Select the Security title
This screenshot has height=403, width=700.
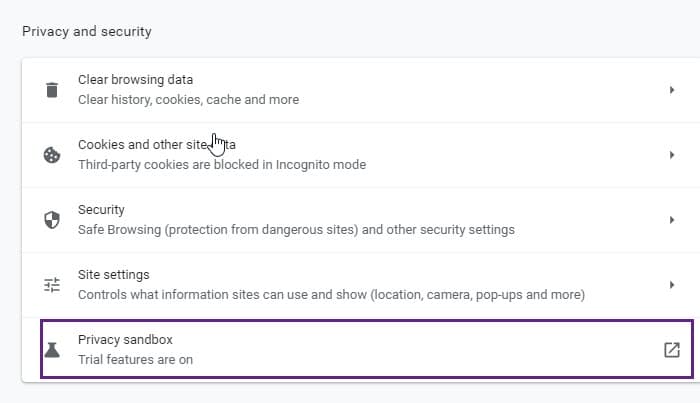(x=101, y=210)
